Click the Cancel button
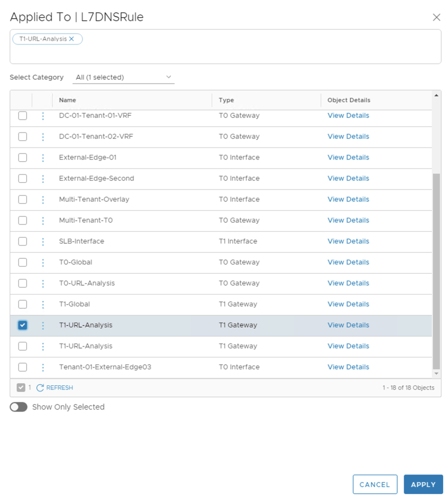 375,484
